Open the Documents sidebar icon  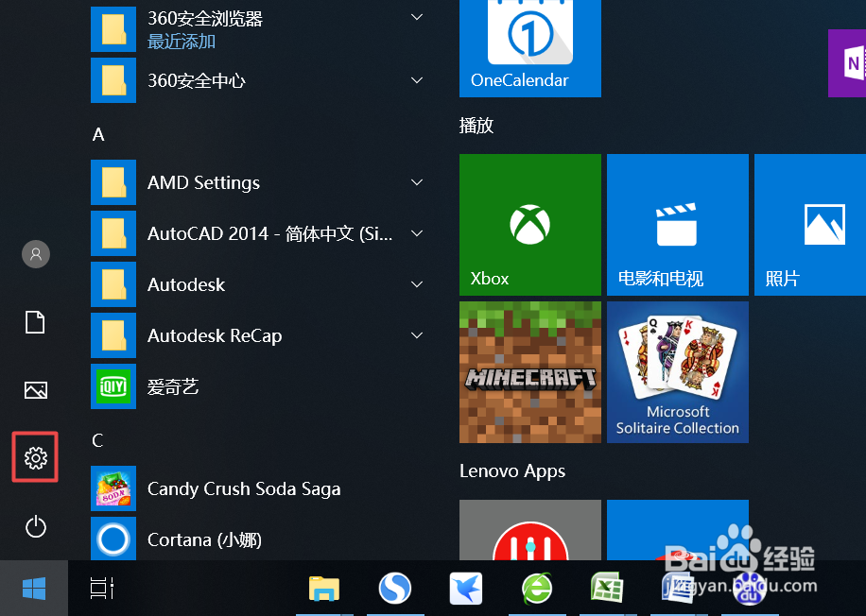coord(35,322)
